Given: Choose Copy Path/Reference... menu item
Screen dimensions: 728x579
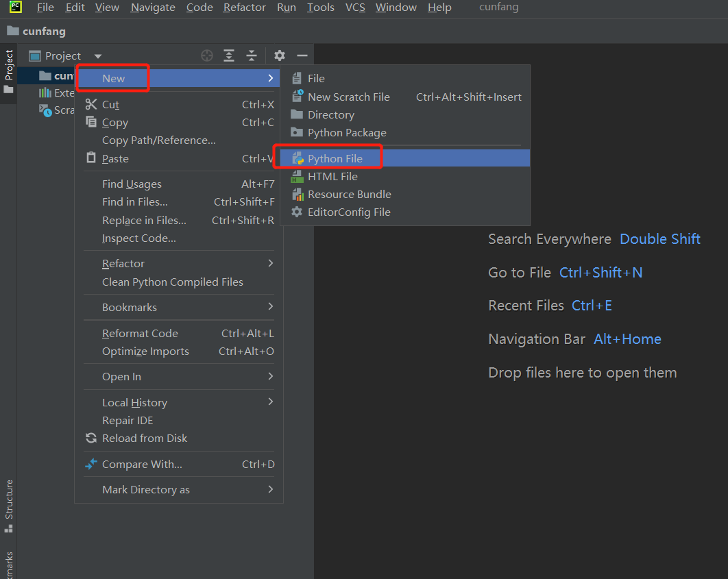Looking at the screenshot, I should pyautogui.click(x=179, y=140).
